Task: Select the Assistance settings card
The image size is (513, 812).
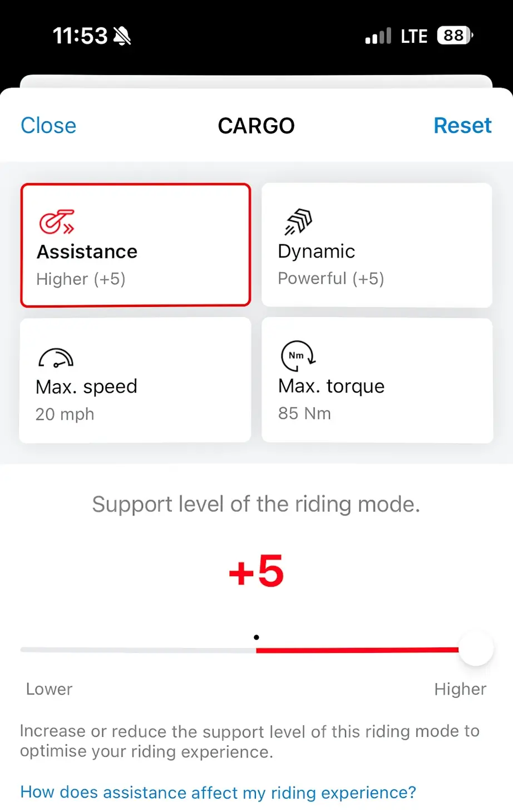Action: [x=135, y=245]
